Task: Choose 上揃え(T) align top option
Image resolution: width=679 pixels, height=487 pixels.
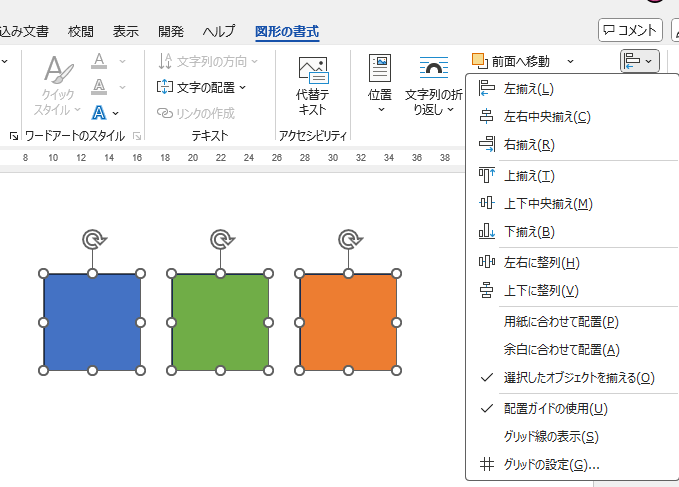Action: point(574,176)
